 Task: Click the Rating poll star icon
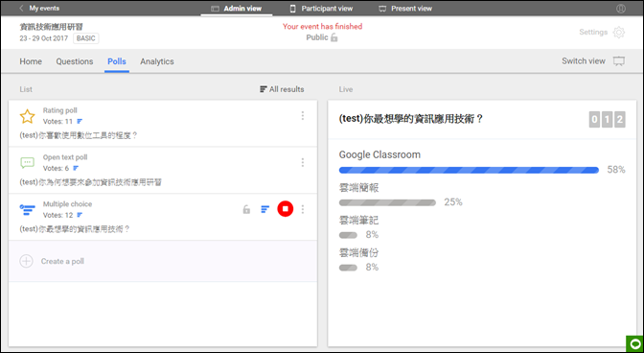click(28, 117)
